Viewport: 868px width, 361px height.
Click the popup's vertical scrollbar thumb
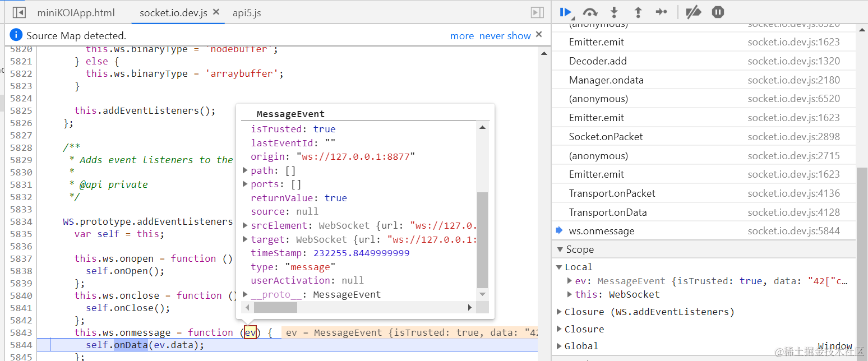point(482,240)
